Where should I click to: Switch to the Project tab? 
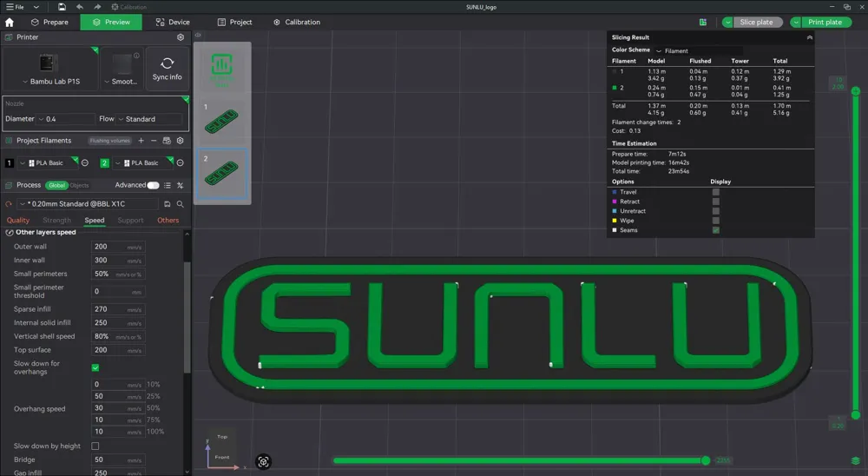(x=234, y=23)
